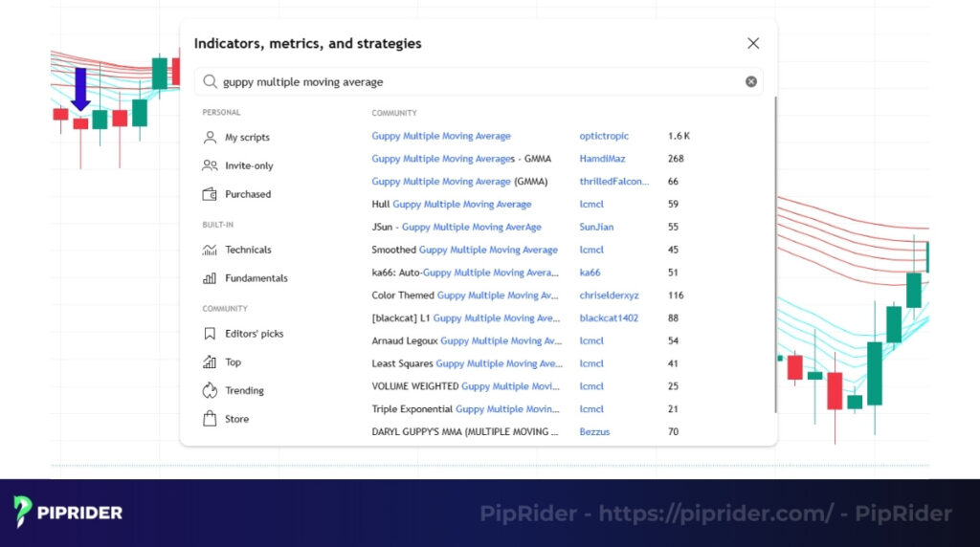Click the Invite-only people icon
980x547 pixels.
(210, 165)
